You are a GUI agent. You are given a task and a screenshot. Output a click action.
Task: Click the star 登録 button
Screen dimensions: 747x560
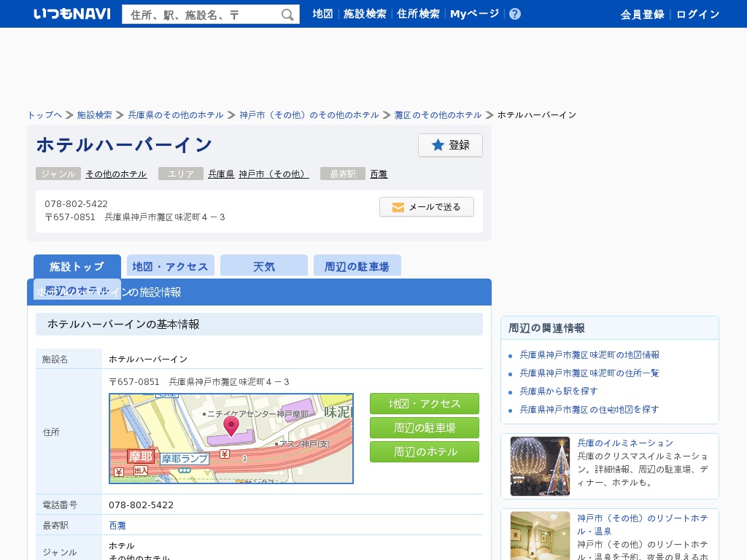coord(450,145)
